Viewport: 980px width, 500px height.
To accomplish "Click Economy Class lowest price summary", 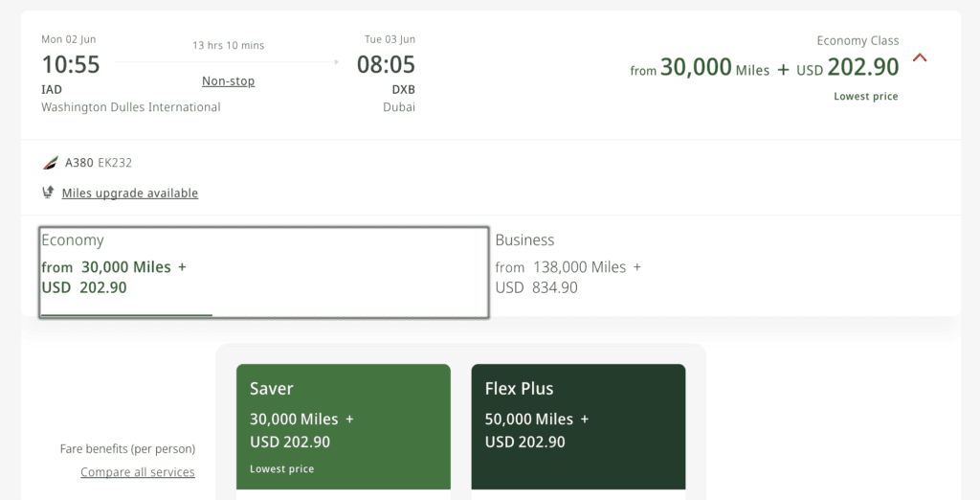I will (765, 67).
